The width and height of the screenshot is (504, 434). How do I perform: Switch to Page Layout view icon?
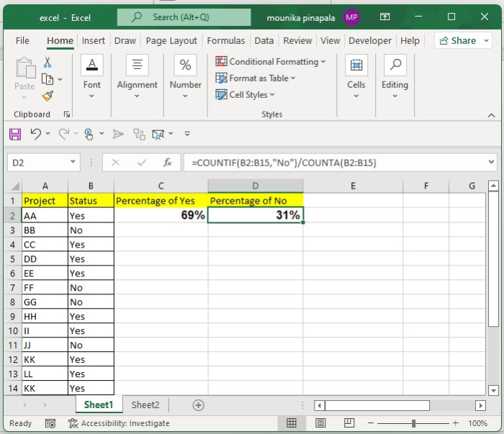tap(320, 423)
